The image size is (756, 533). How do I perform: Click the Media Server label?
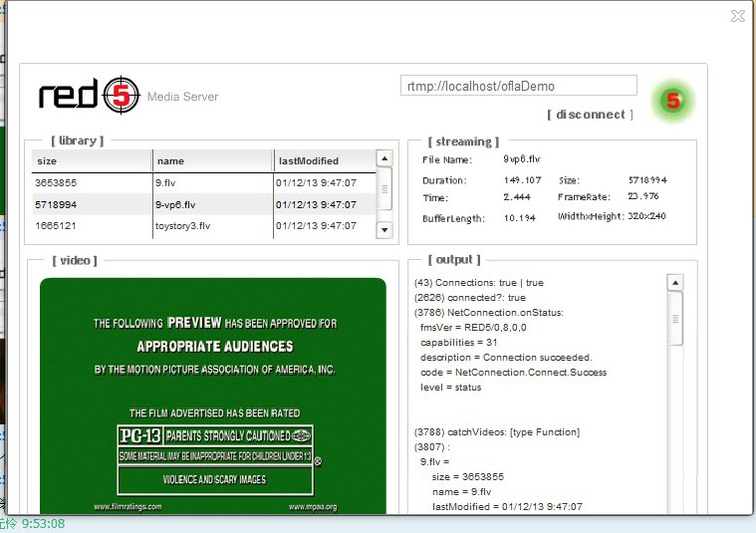[x=182, y=97]
